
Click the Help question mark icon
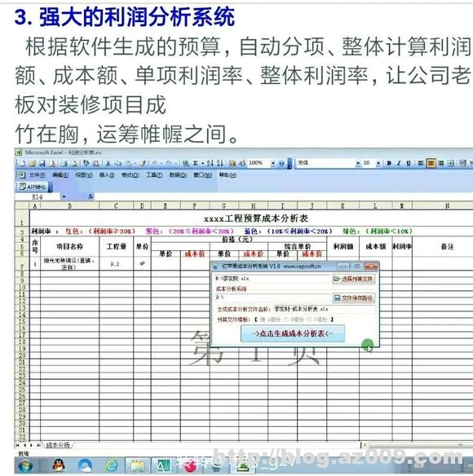281,163
